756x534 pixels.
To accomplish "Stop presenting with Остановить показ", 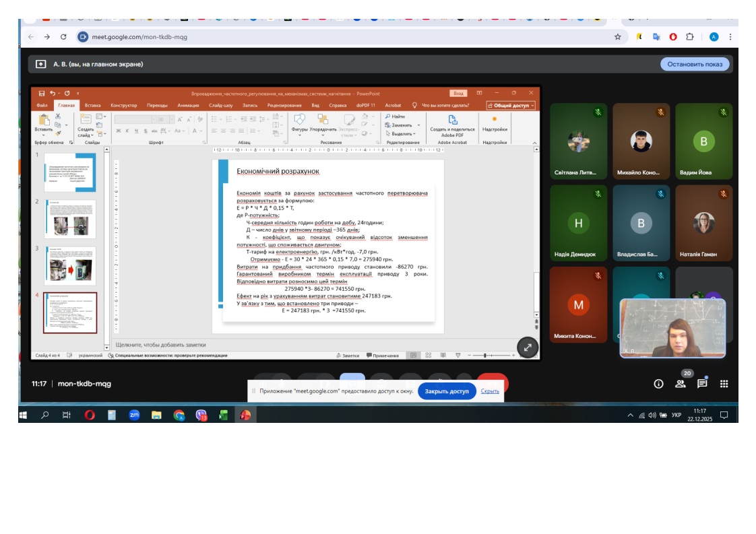I will coord(695,64).
